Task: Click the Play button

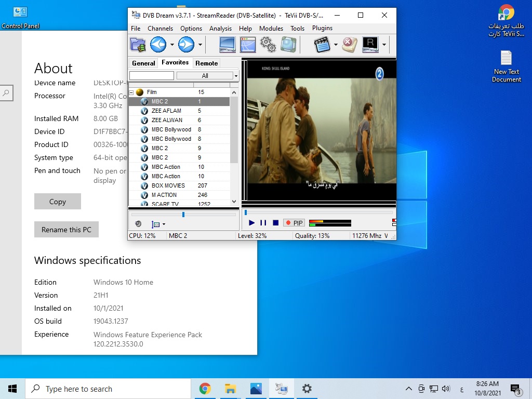Action: click(251, 223)
